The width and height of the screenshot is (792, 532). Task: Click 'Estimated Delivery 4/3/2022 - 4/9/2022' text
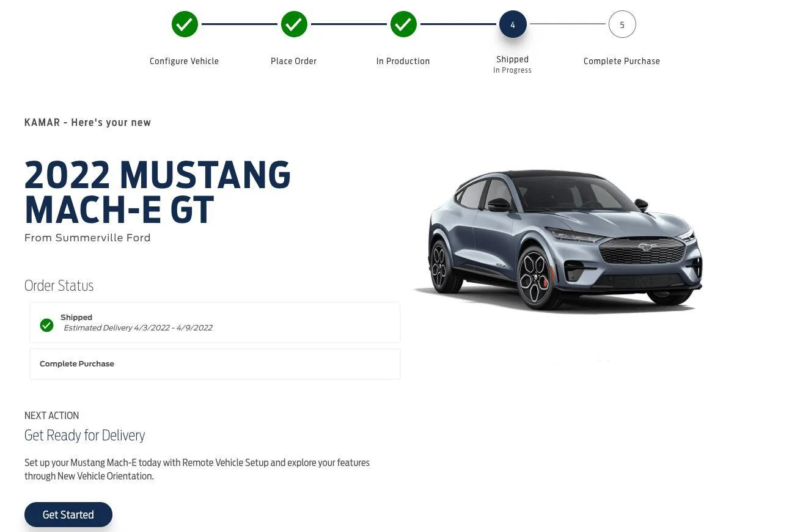point(138,328)
